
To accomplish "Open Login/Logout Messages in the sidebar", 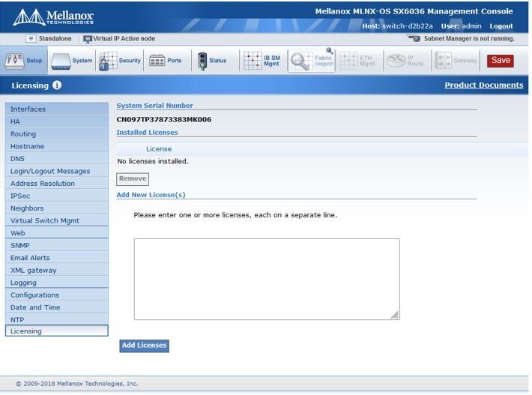I will click(x=57, y=171).
